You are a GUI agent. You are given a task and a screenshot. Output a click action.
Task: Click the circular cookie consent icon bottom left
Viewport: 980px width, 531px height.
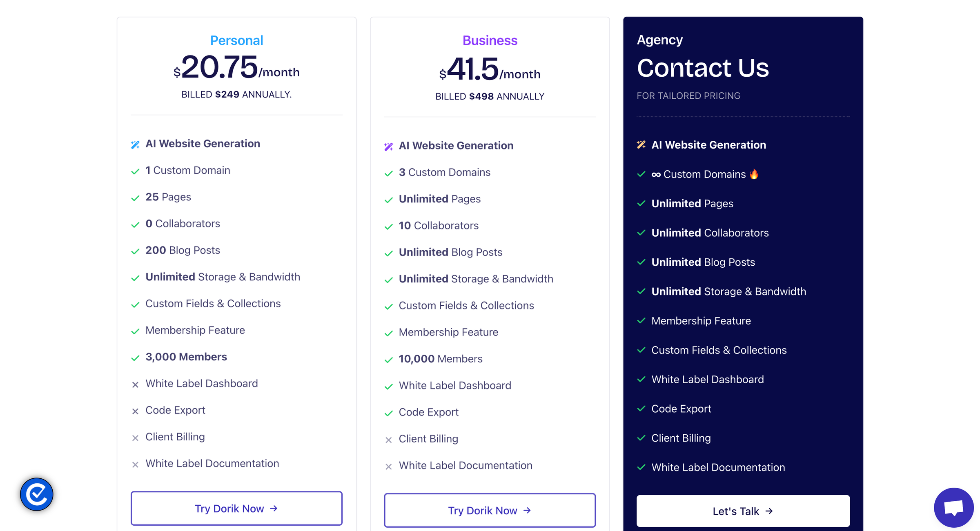click(36, 494)
